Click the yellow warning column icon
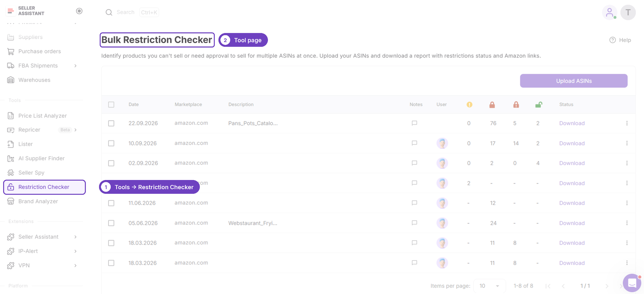This screenshot has height=294, width=644. 469,105
